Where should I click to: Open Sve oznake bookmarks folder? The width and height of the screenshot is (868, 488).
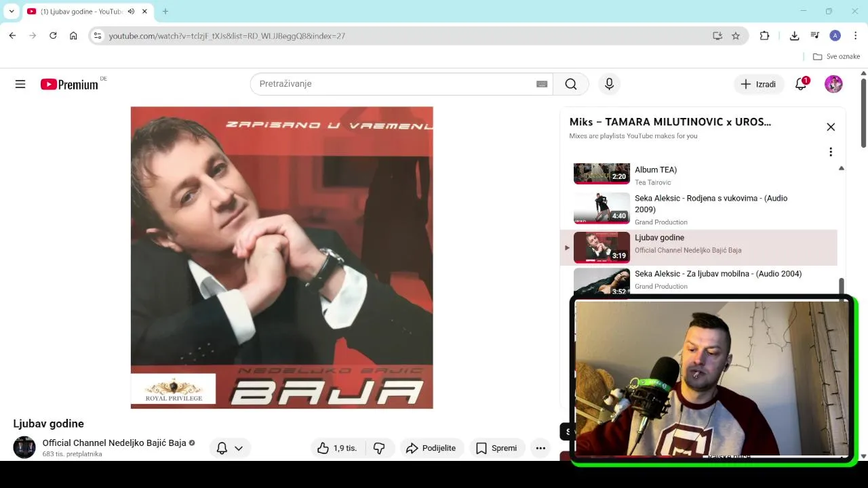[836, 56]
